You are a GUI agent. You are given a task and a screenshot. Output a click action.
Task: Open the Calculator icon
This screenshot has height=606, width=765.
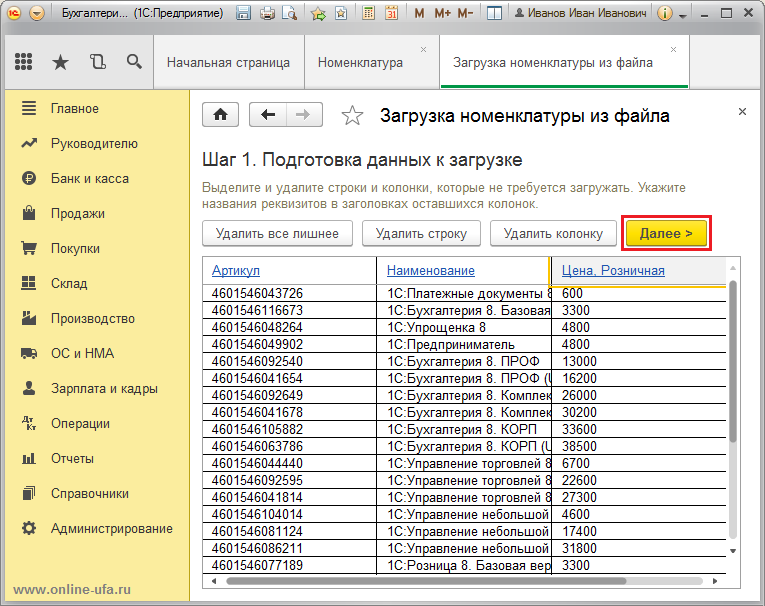click(x=369, y=13)
